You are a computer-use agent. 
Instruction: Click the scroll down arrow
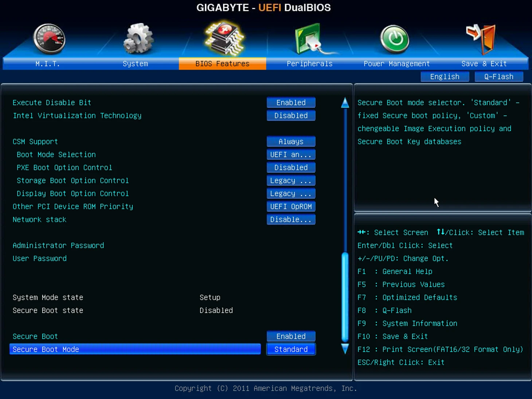[x=345, y=349]
